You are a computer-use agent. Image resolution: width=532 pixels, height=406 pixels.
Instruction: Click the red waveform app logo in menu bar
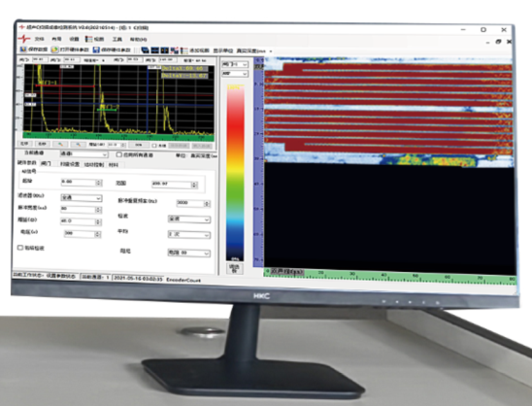[23, 38]
